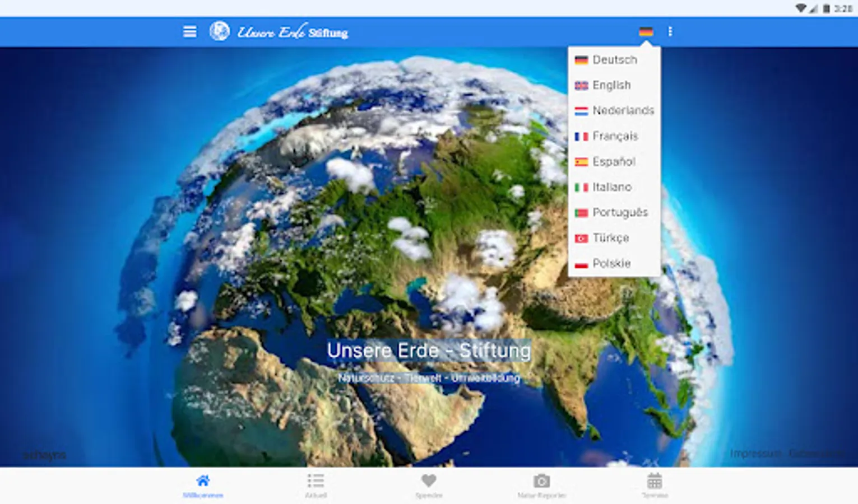Switch the language to Türkçe
The width and height of the screenshot is (858, 504).
(x=614, y=238)
